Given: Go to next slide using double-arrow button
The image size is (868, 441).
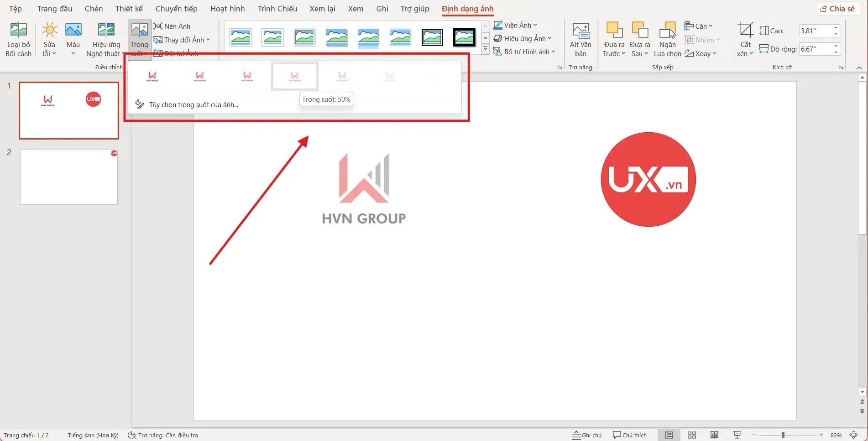Looking at the screenshot, I should 862,411.
